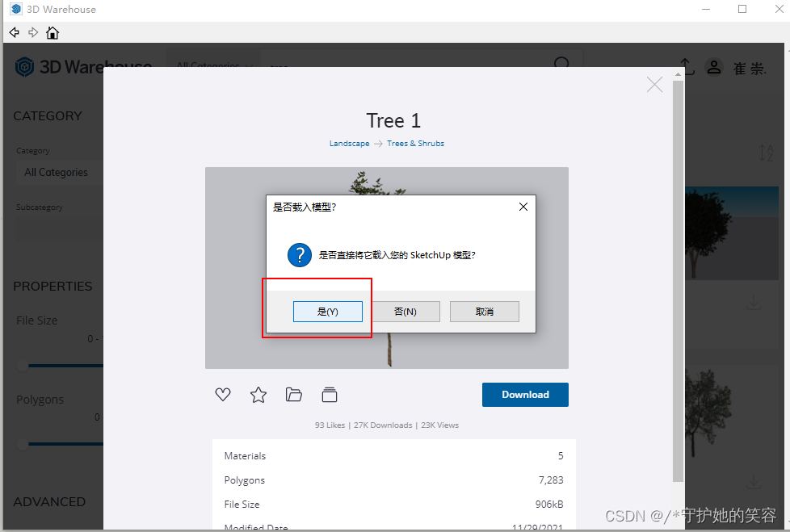The height and width of the screenshot is (532, 790).
Task: Add the model to a folder
Action: [x=294, y=395]
